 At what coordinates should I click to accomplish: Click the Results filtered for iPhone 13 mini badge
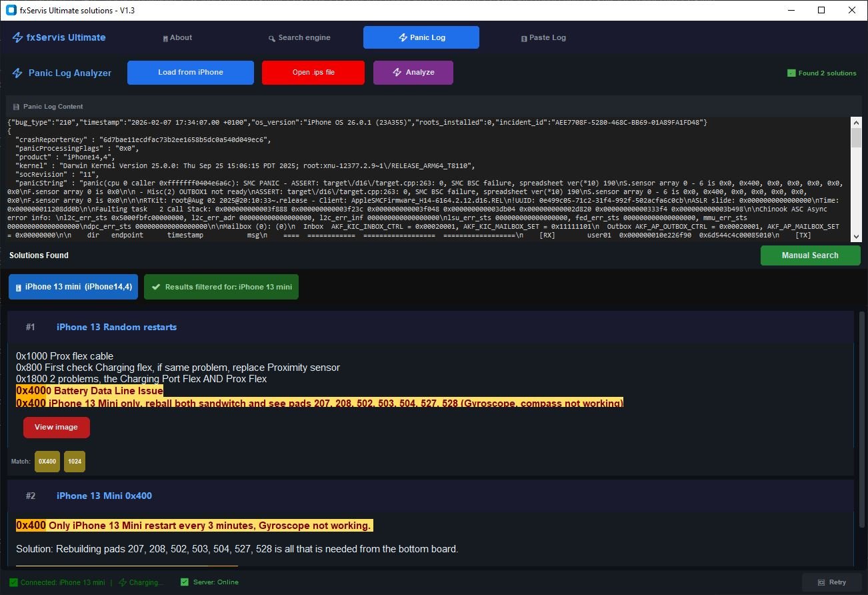221,287
